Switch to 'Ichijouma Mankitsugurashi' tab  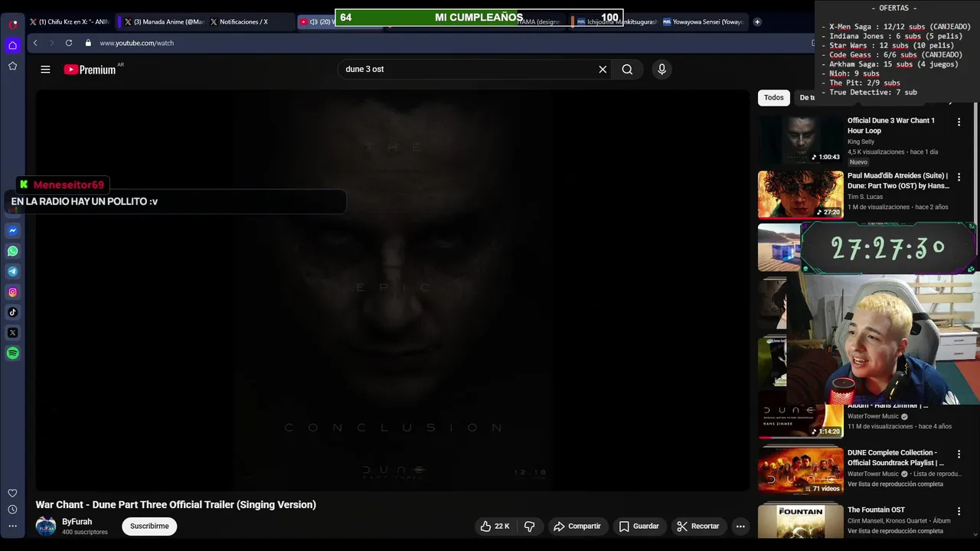pyautogui.click(x=616, y=22)
